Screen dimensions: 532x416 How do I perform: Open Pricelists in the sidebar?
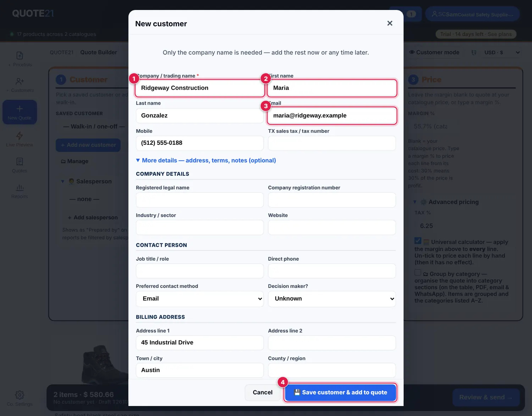[20, 59]
